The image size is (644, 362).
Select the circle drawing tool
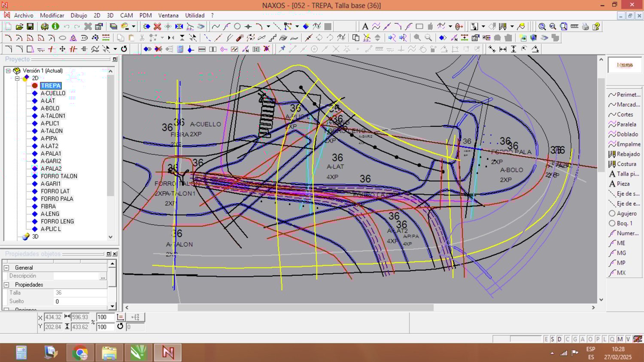coord(237,27)
